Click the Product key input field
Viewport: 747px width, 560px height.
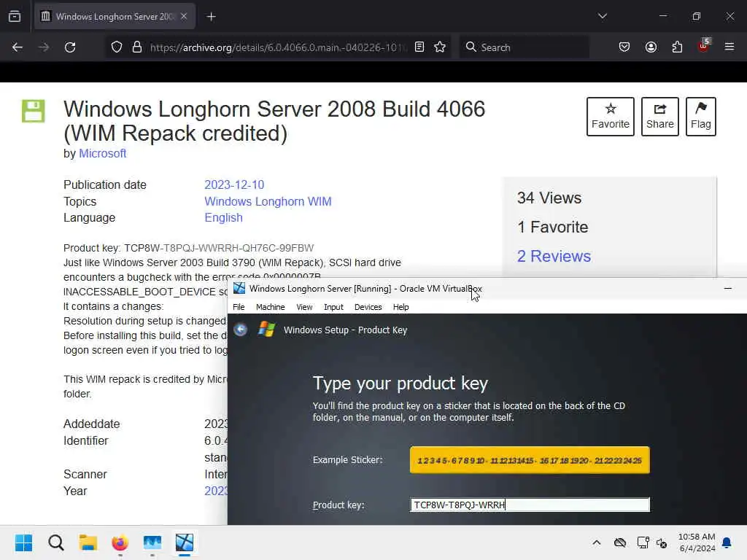tap(530, 505)
